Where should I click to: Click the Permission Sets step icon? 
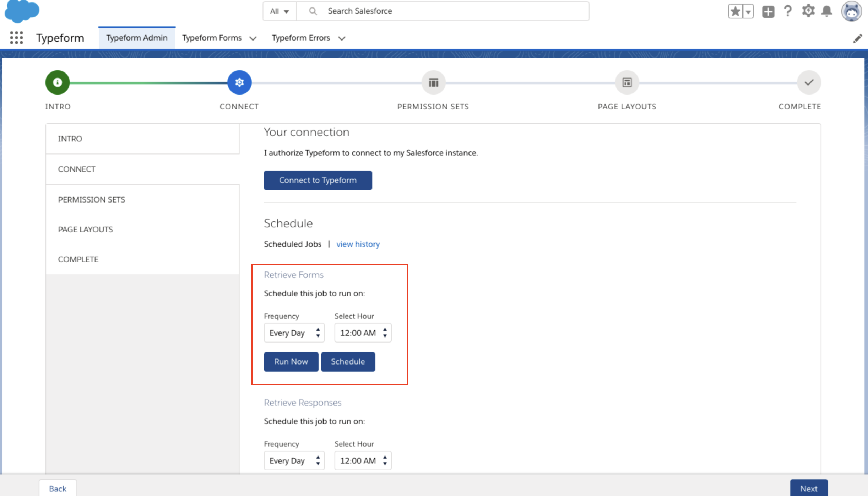(433, 82)
